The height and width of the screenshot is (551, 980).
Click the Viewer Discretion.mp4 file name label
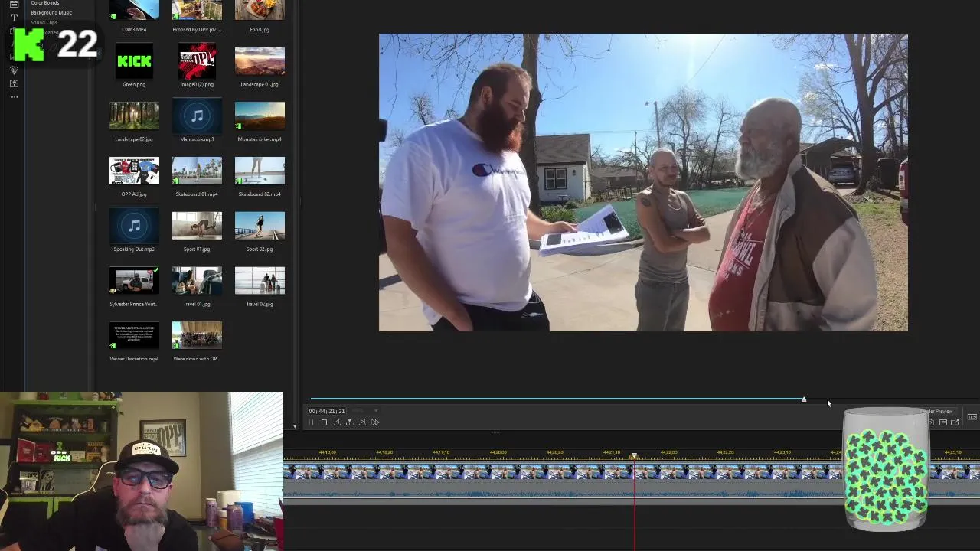click(134, 359)
